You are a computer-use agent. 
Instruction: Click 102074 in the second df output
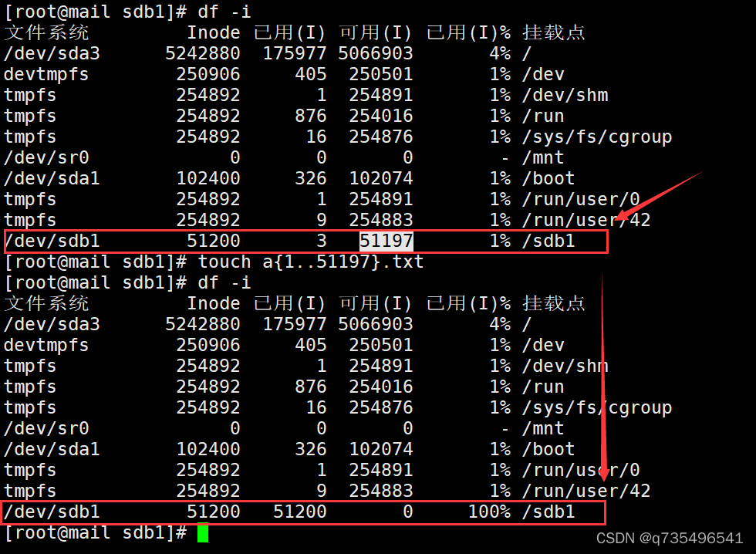[x=381, y=449]
